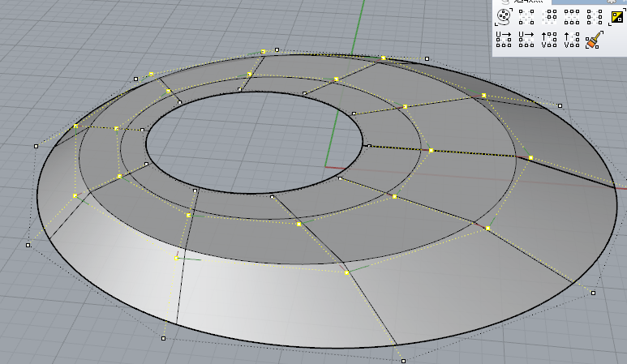This screenshot has height=364, width=627.
Task: Click the top and bottom point rows icon
Action: 572,17
